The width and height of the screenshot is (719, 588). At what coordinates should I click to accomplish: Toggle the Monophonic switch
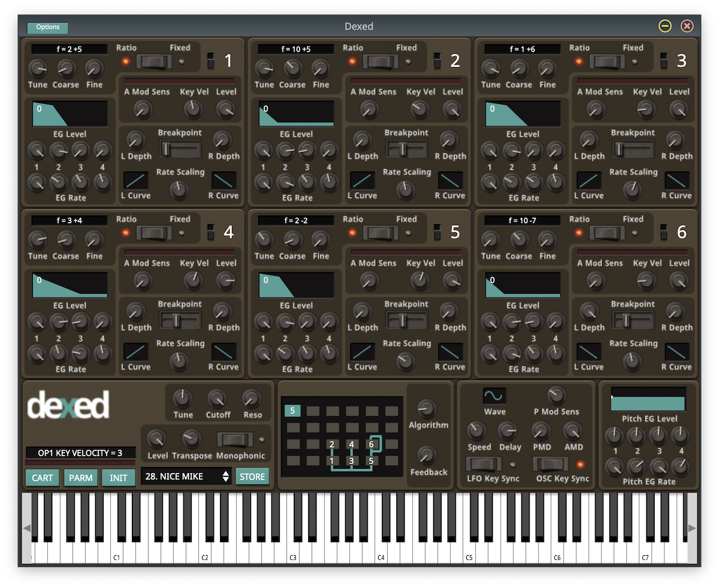point(235,440)
